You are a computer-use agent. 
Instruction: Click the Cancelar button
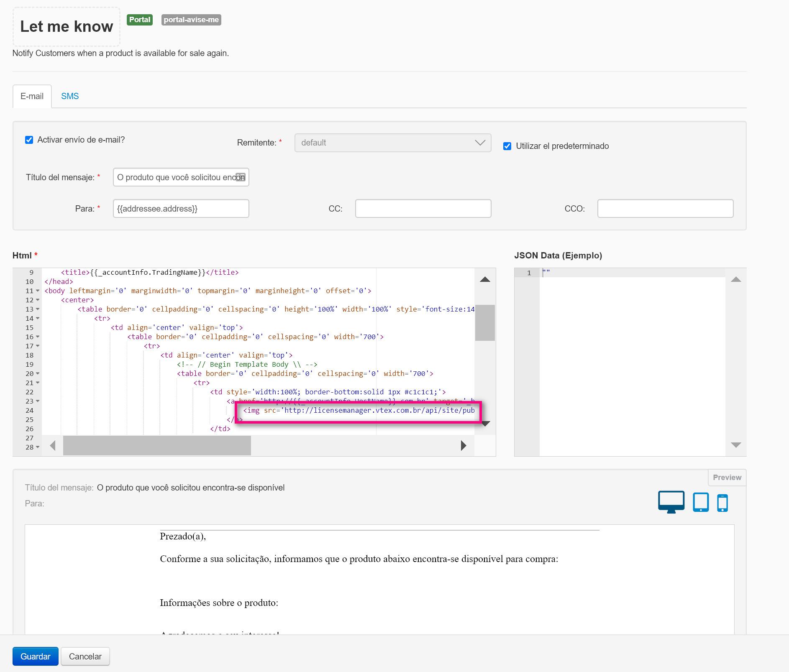point(85,657)
